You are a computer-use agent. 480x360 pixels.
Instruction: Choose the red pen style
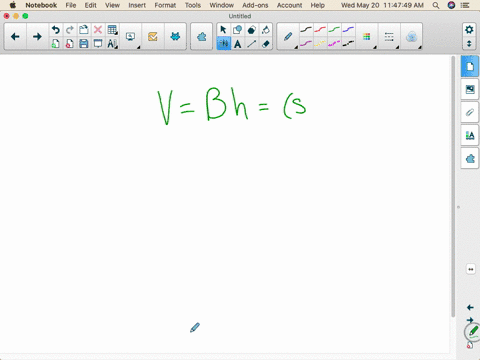[320, 30]
